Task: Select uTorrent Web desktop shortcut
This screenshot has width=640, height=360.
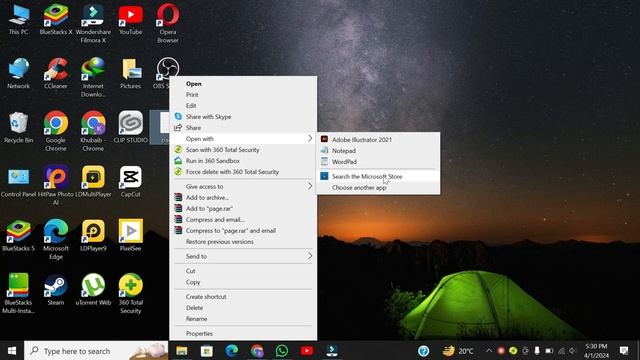Action: pos(93,290)
